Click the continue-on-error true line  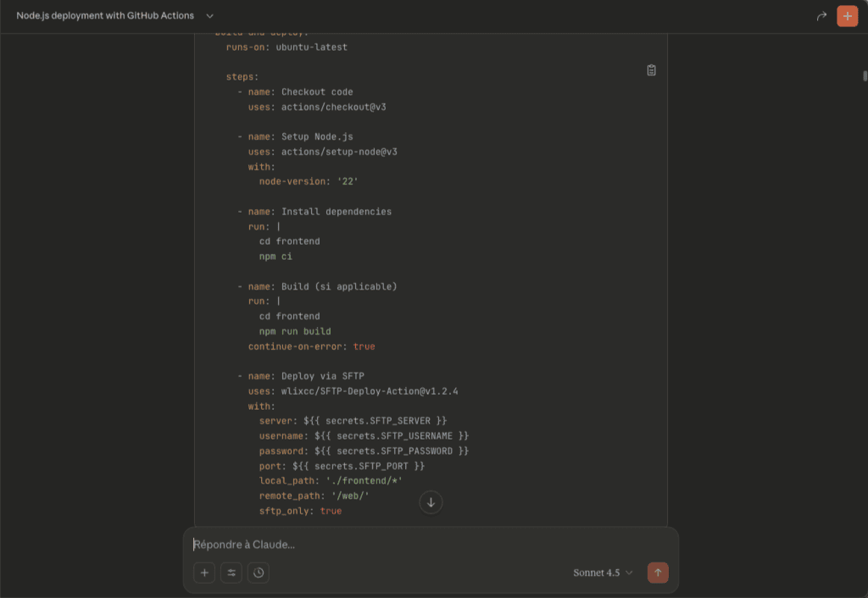pos(311,346)
